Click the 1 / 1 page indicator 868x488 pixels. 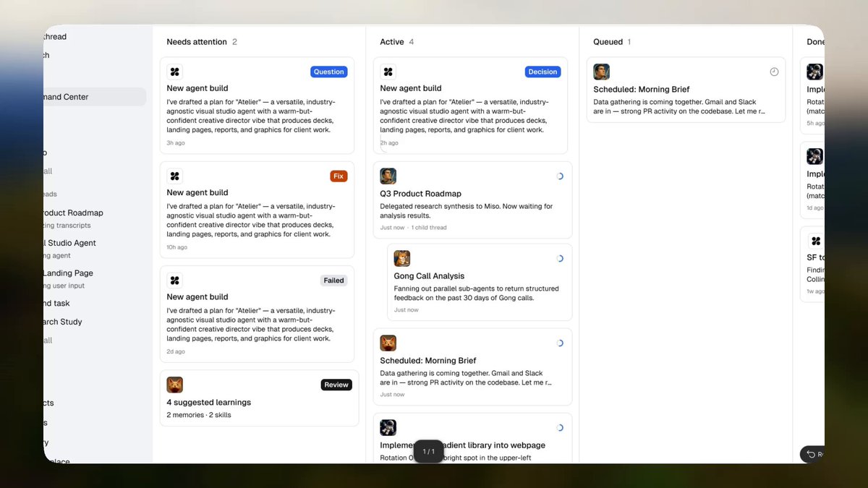pyautogui.click(x=428, y=451)
